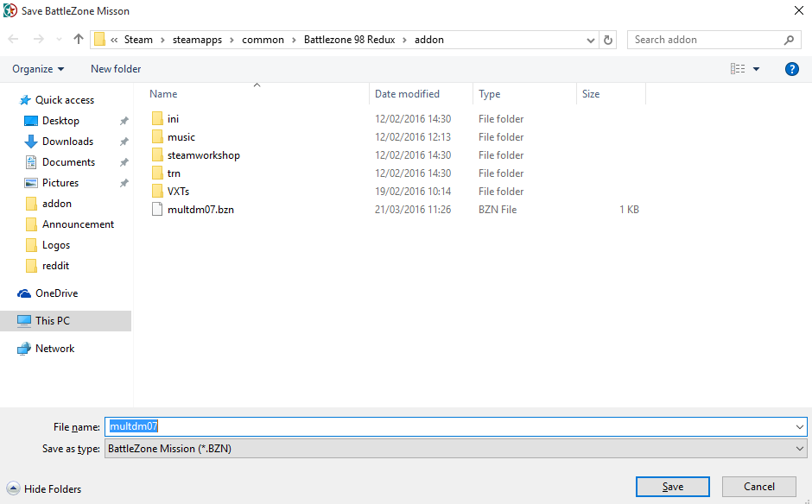Click the pin icon beside Documents

(124, 162)
